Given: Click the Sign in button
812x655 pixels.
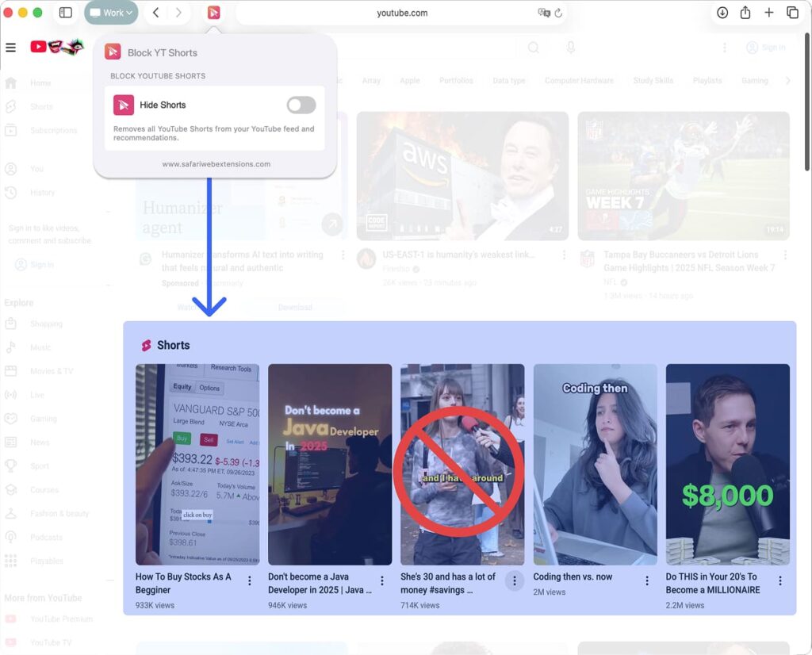Looking at the screenshot, I should [765, 48].
